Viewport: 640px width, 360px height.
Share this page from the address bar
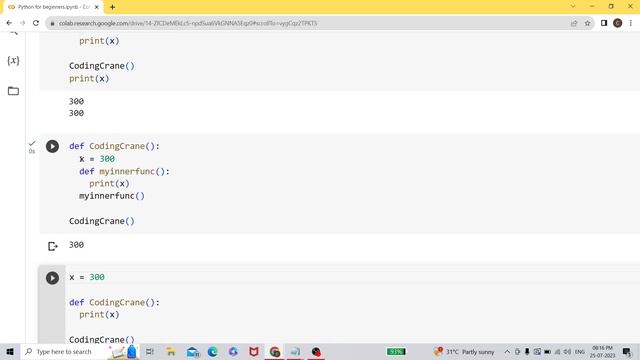[x=574, y=23]
